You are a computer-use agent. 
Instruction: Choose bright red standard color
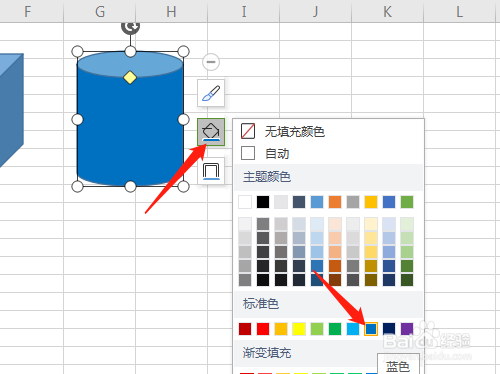[x=263, y=329]
